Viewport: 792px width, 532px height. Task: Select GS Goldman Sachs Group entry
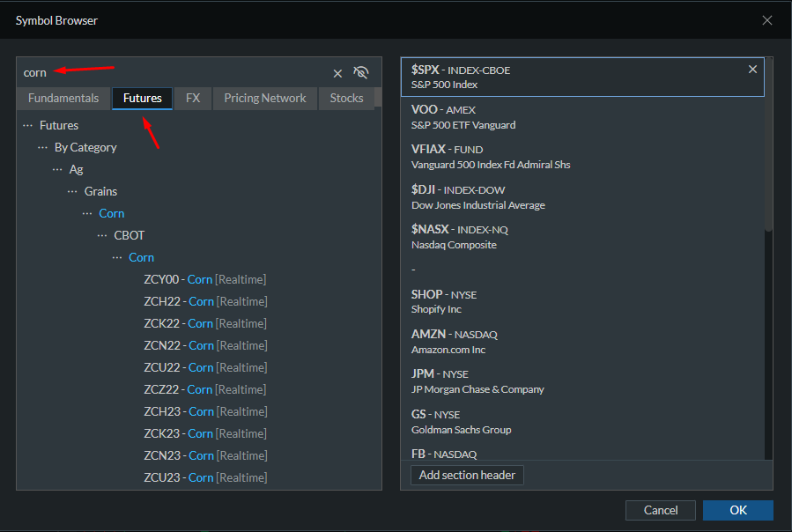(582, 422)
